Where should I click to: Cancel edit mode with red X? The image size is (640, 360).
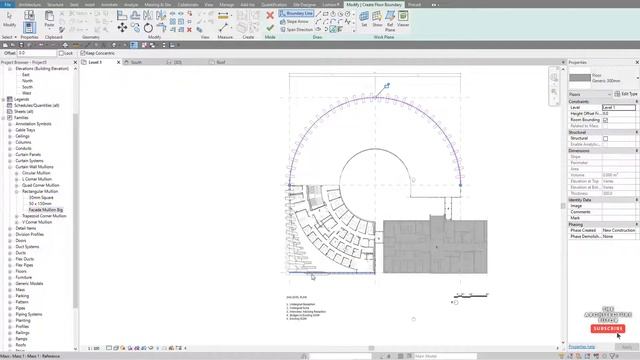click(270, 16)
